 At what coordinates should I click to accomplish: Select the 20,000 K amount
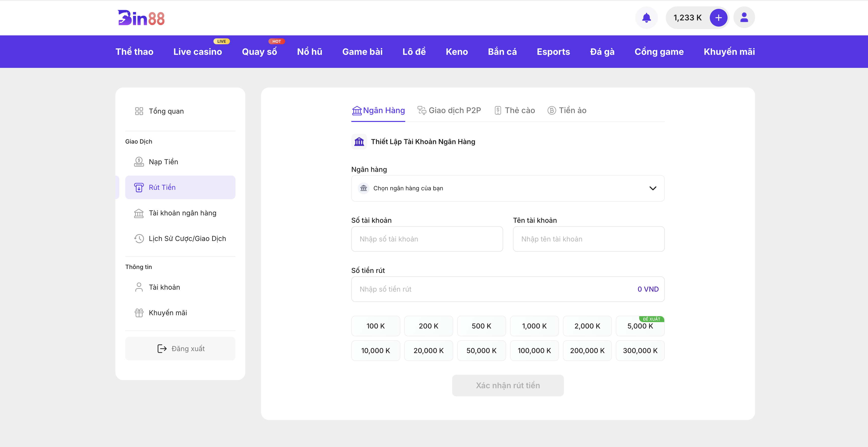(x=428, y=350)
